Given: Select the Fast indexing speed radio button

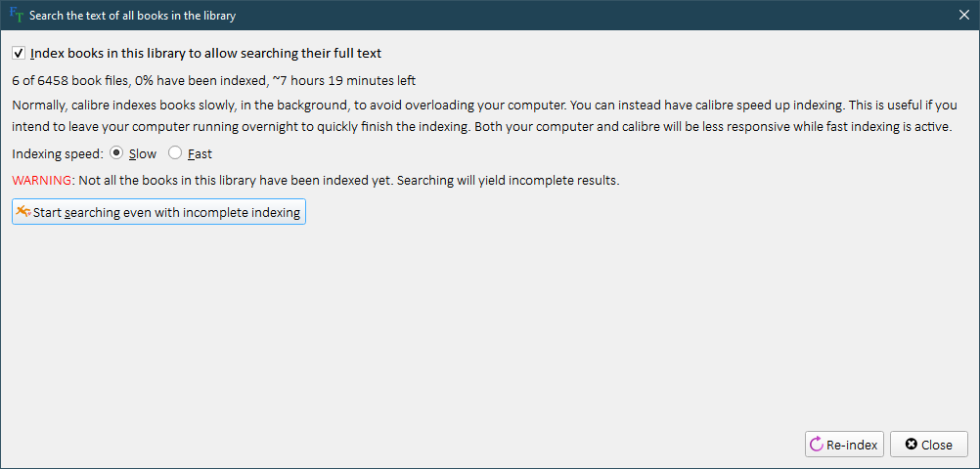Looking at the screenshot, I should point(175,153).
